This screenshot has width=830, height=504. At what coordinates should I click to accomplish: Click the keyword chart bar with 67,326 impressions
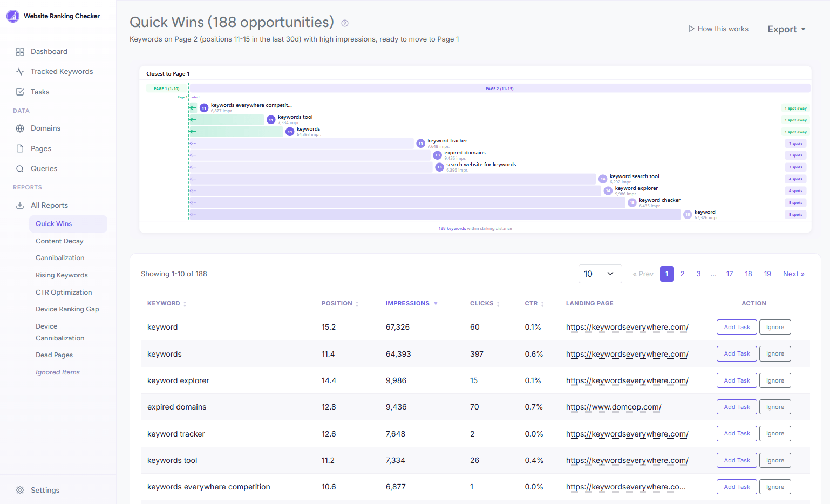(434, 215)
